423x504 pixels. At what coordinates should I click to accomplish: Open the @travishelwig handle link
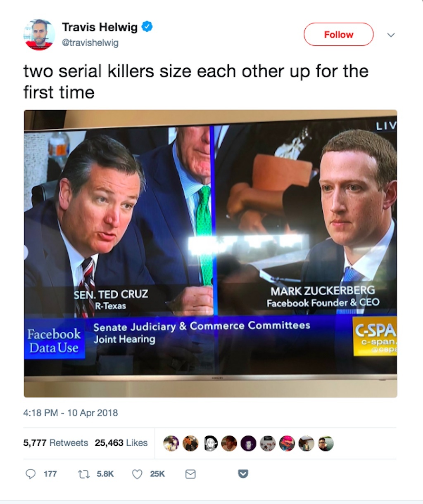(x=89, y=42)
